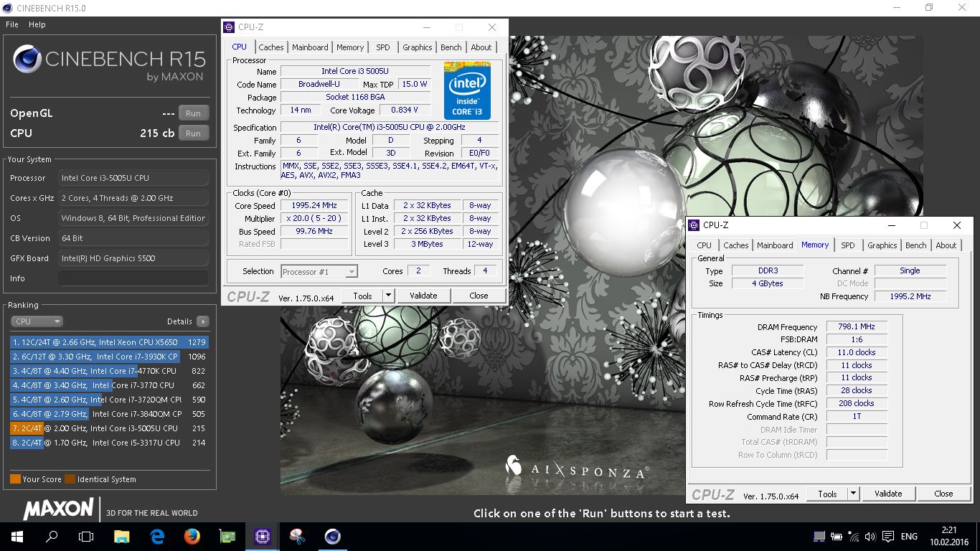Select ranking entry Intel Core i7-3840QM

coord(109,414)
